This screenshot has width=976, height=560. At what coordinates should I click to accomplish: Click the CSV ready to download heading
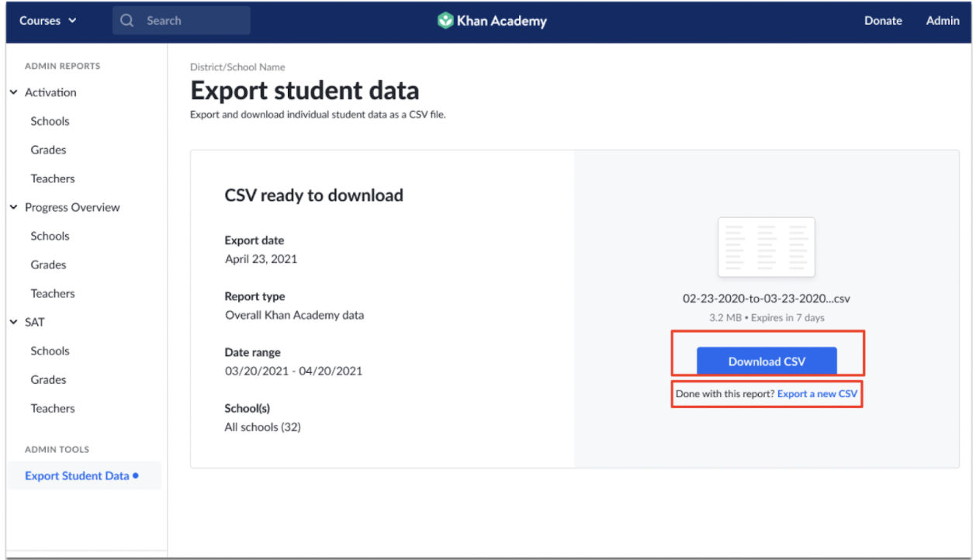click(x=313, y=195)
